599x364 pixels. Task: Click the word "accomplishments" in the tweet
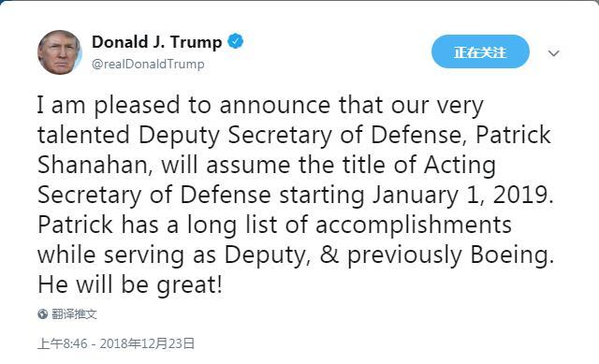click(x=414, y=225)
